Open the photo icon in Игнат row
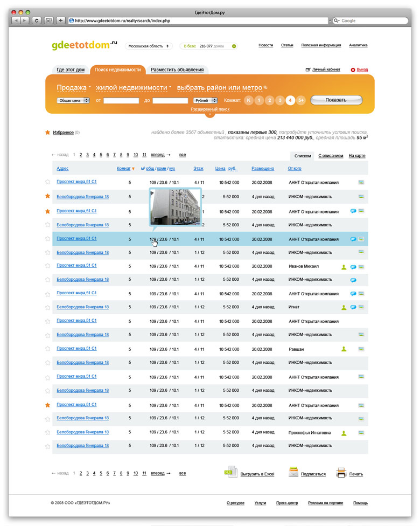420x526 pixels. pos(361,307)
